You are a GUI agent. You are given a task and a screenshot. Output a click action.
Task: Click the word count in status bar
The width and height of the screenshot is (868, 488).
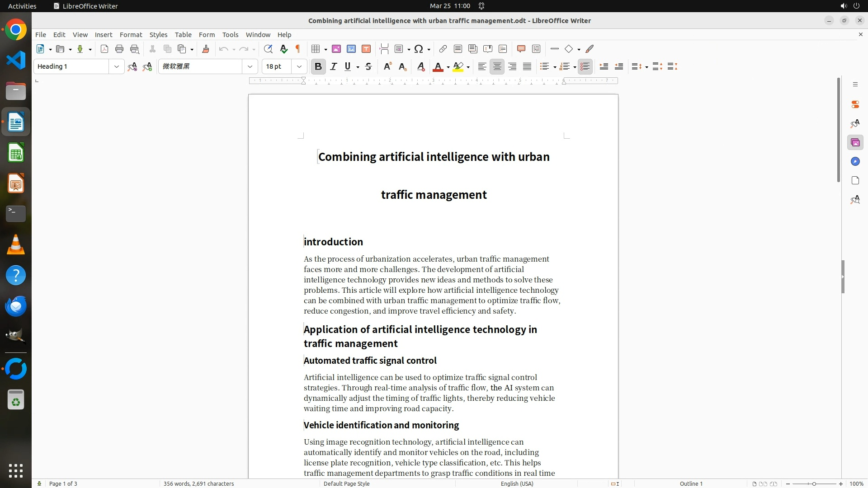[198, 483]
